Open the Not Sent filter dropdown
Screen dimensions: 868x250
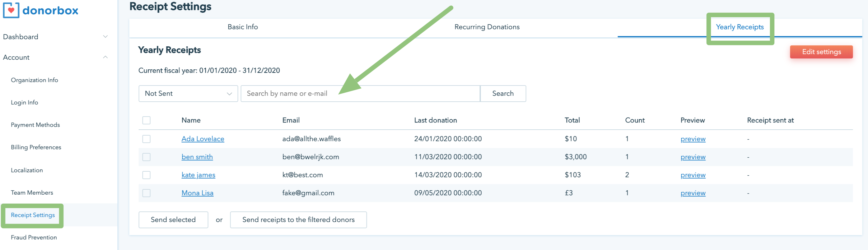[188, 94]
